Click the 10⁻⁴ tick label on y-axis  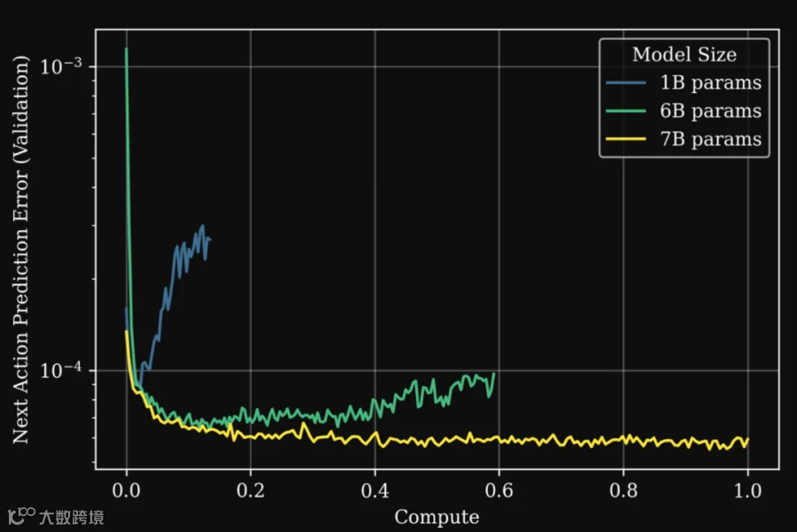click(60, 370)
